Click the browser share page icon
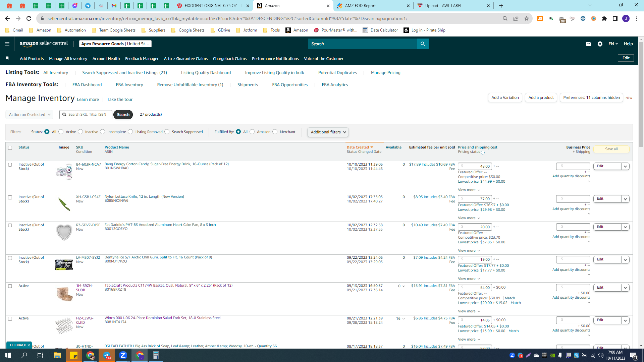Viewport: 644px width, 362px height. click(516, 18)
